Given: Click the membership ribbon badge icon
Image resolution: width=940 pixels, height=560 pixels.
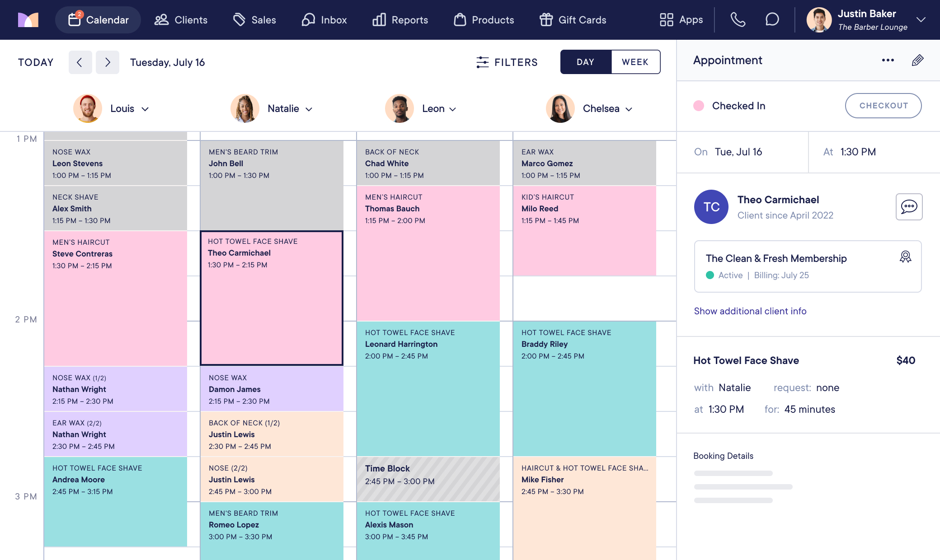Looking at the screenshot, I should pos(905,257).
